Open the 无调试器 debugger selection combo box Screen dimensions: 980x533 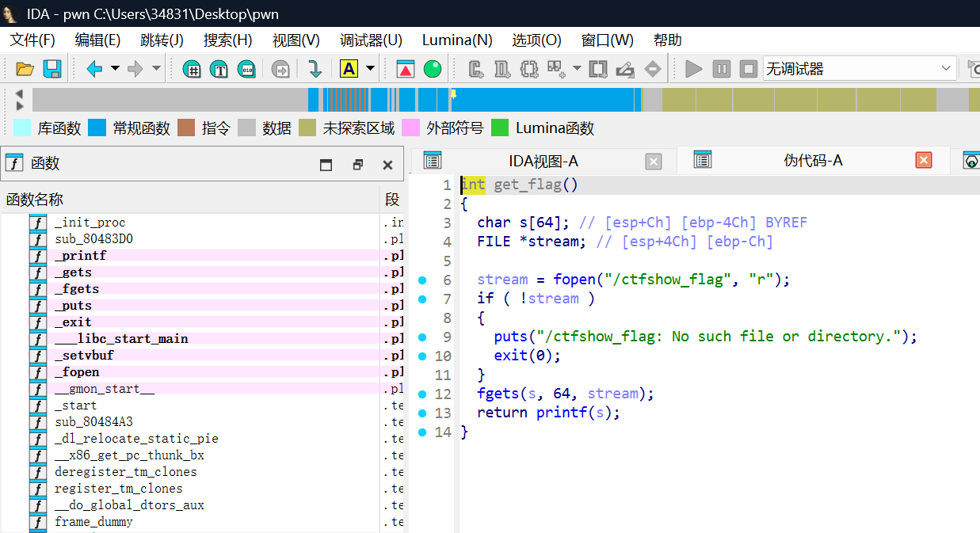coord(860,69)
